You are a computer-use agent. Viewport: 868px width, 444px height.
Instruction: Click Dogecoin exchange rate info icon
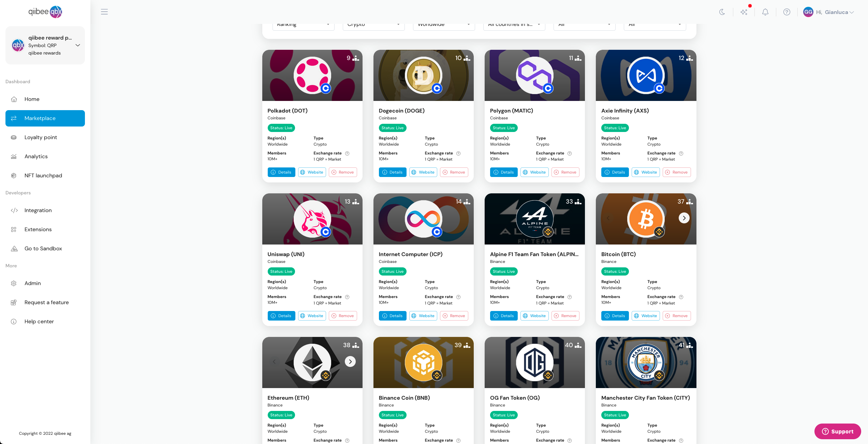tap(458, 153)
